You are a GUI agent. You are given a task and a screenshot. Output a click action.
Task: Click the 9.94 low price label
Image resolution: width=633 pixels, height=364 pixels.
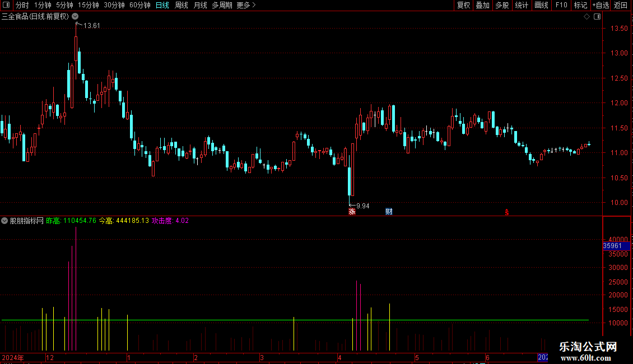(362, 206)
